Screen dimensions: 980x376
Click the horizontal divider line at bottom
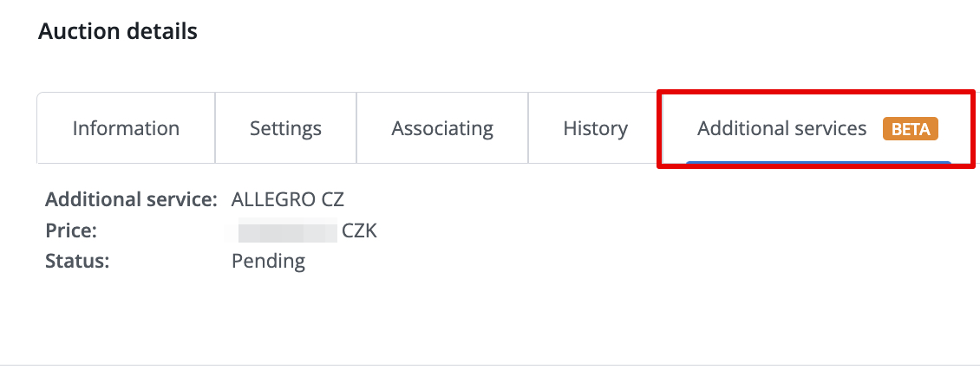[490, 366]
